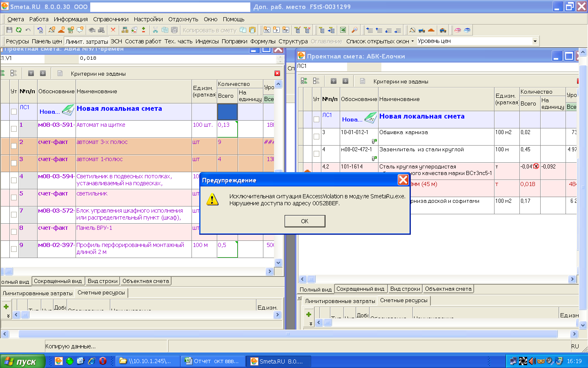Click the 'Панель цен' toolbar button
588x368 pixels.
(x=47, y=41)
